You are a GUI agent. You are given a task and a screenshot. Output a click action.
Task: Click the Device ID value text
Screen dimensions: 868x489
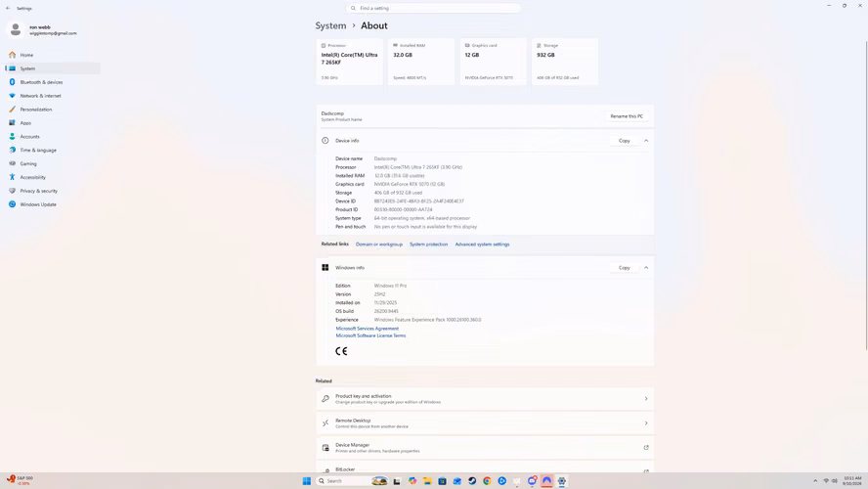click(419, 201)
